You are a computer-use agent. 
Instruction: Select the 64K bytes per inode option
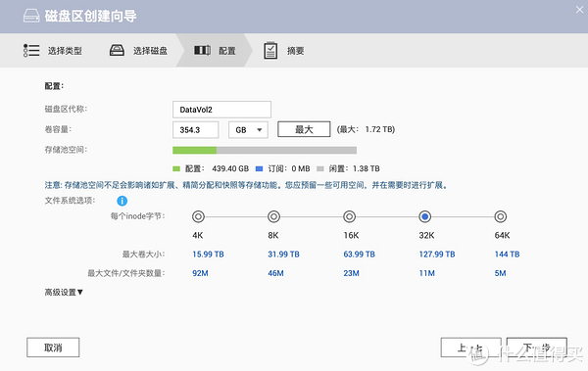tap(500, 216)
